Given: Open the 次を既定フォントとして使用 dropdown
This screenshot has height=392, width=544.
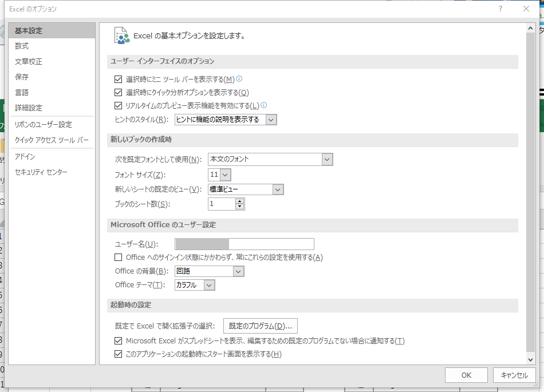Looking at the screenshot, I should click(x=327, y=160).
